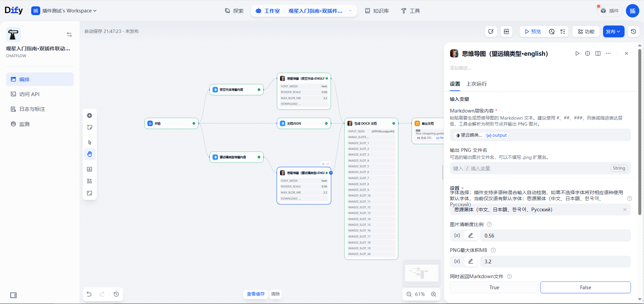
Task: Show help for 图片清晰度比例
Action: 489,224
